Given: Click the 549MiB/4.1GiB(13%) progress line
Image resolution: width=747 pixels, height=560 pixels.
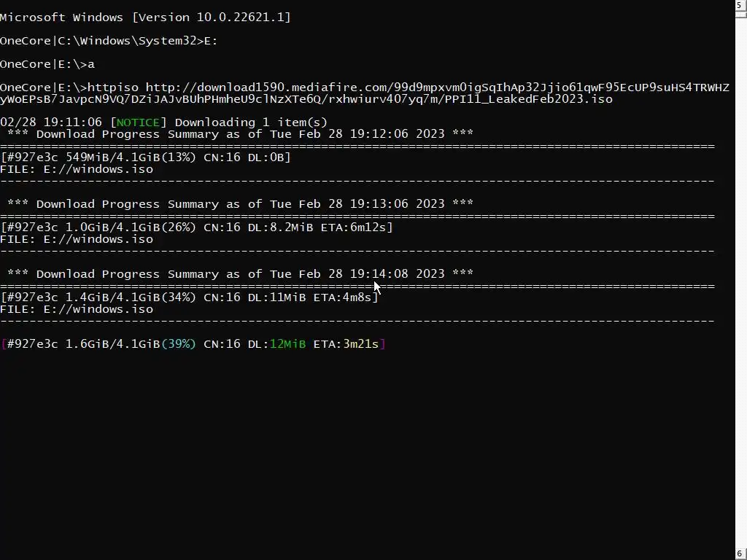Looking at the screenshot, I should click(145, 157).
